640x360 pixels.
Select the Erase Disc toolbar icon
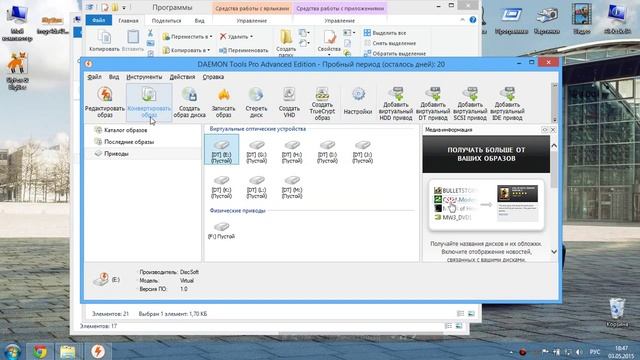256,102
